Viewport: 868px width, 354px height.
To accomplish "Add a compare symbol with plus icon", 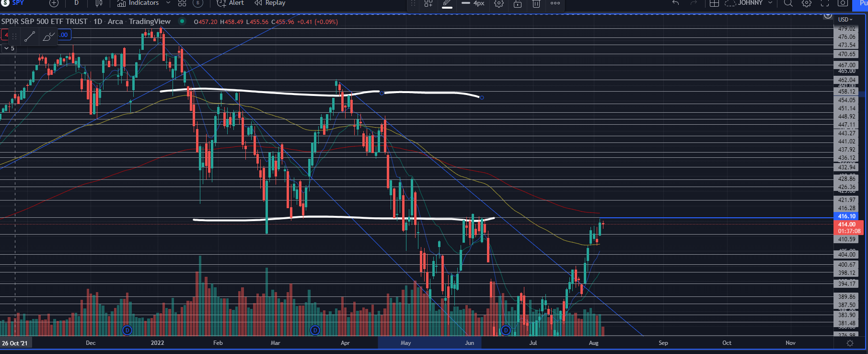I will [x=54, y=3].
